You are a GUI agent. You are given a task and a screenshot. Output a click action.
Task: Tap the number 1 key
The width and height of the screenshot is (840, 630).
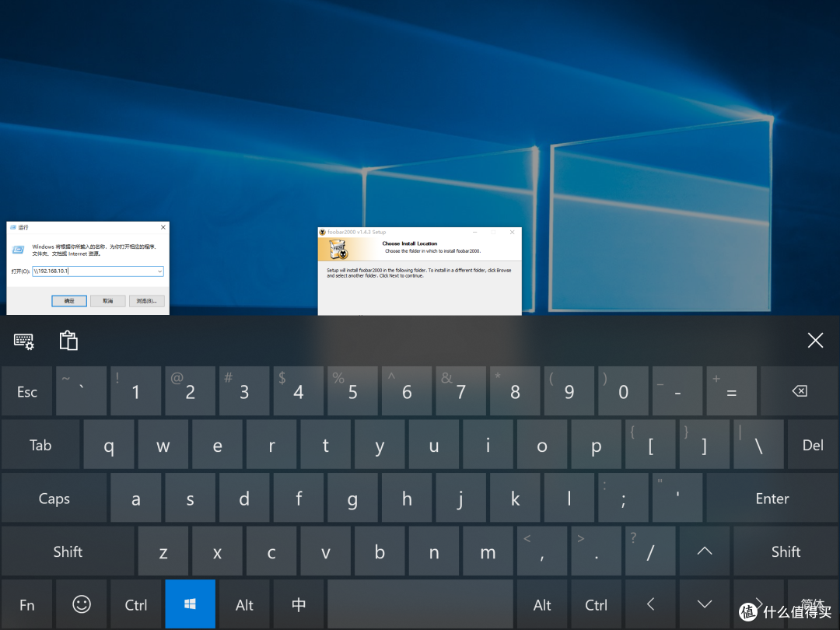[x=135, y=391]
